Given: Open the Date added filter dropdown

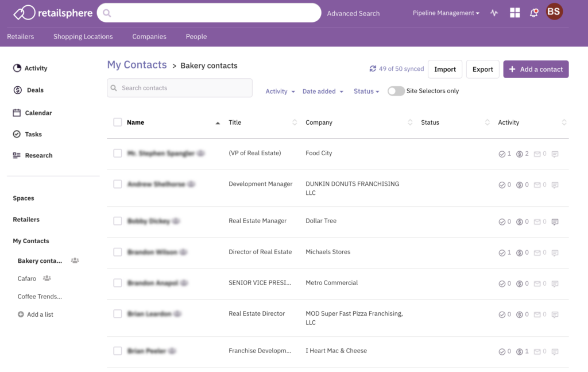Looking at the screenshot, I should coord(323,91).
